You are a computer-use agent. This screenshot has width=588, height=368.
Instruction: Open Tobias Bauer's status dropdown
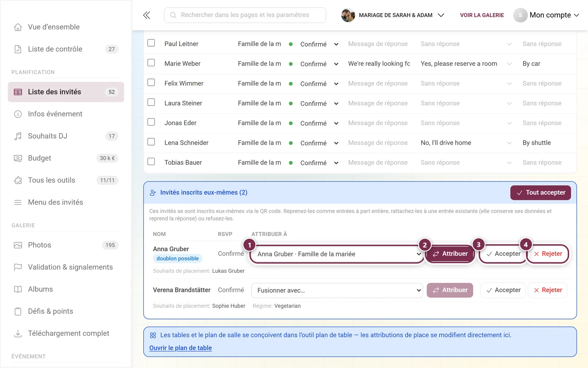[319, 163]
